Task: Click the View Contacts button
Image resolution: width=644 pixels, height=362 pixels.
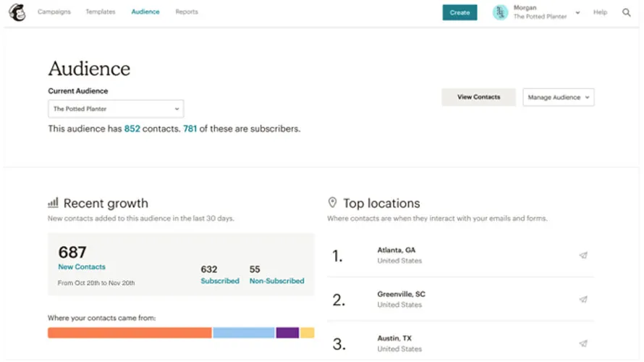Action: (x=478, y=97)
